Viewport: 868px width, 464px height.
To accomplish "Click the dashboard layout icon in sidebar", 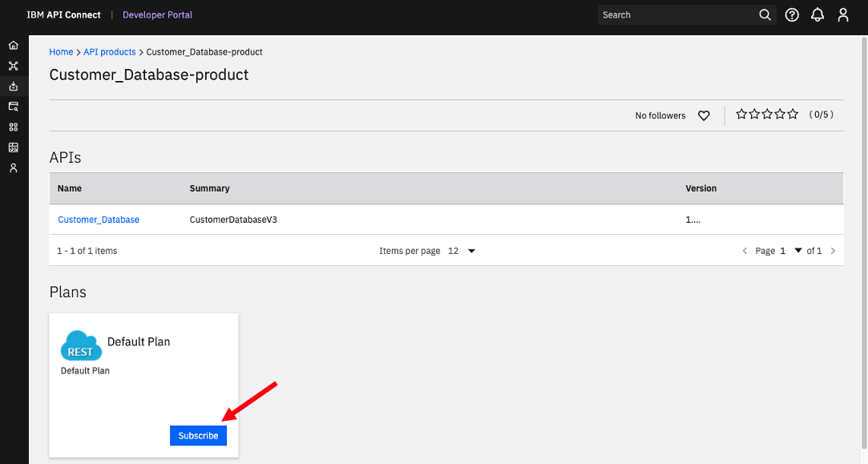I will 14,147.
